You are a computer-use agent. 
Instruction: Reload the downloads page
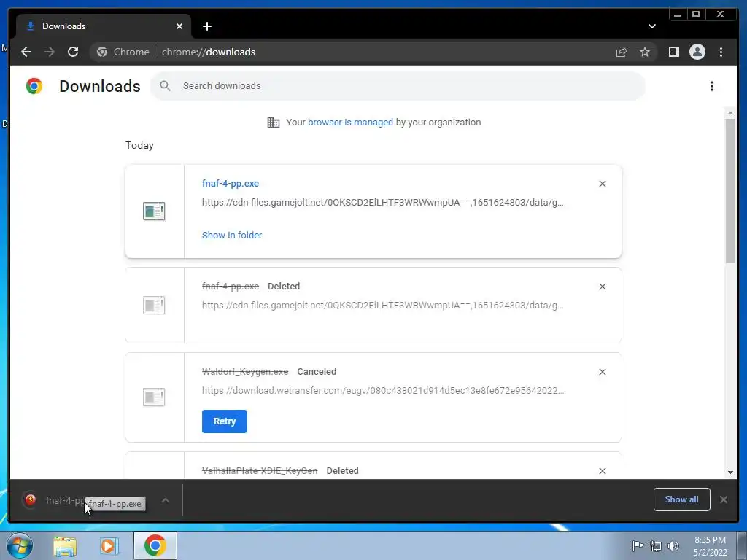coord(73,52)
